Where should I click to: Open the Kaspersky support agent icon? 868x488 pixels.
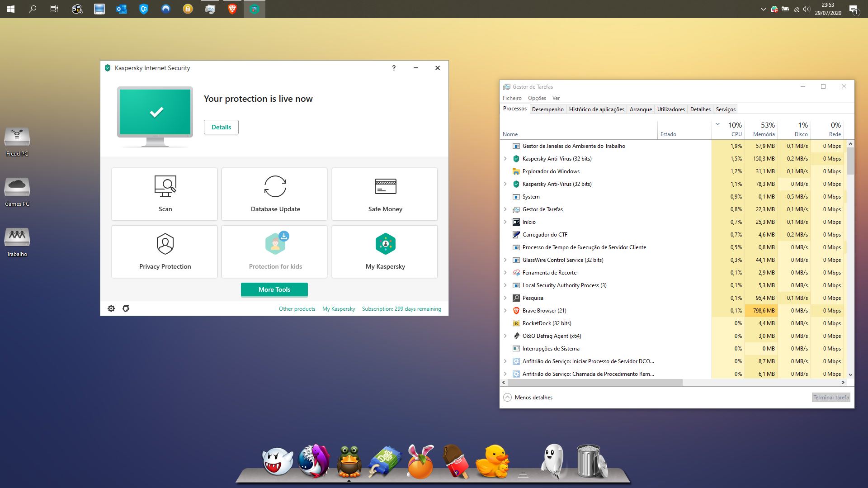pos(126,308)
